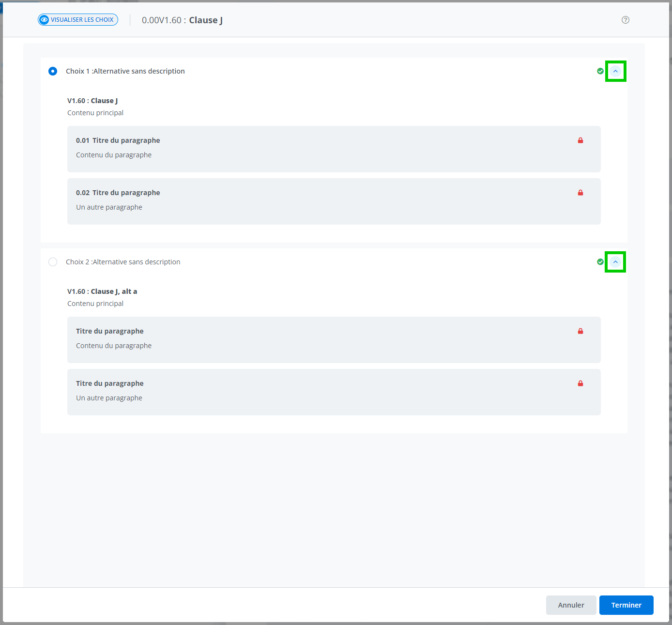The image size is (672, 625).
Task: Click green check icon for Choix 2
Action: [x=600, y=262]
